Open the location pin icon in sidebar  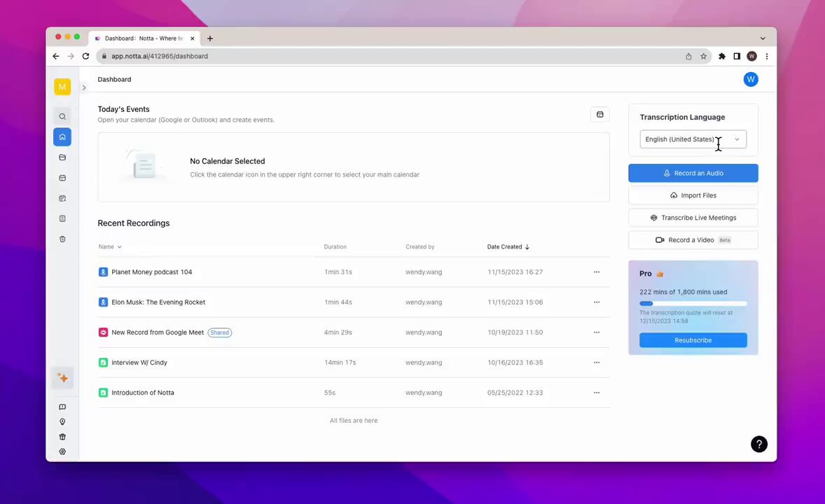(x=62, y=422)
